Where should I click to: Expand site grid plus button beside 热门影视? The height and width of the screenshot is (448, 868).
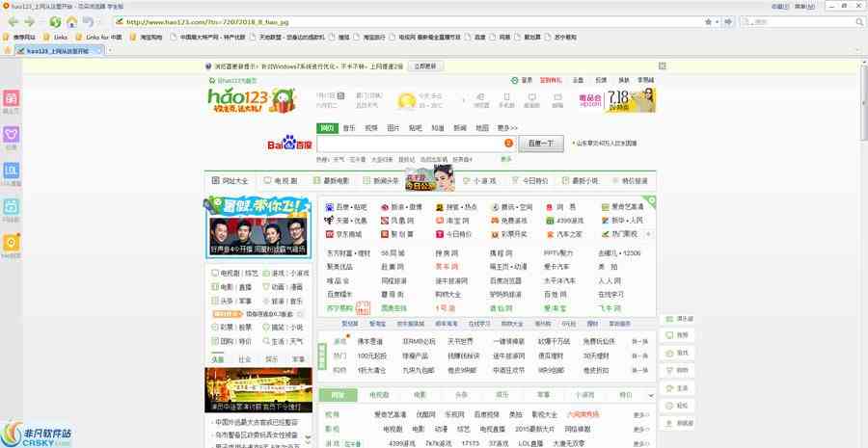click(x=648, y=234)
